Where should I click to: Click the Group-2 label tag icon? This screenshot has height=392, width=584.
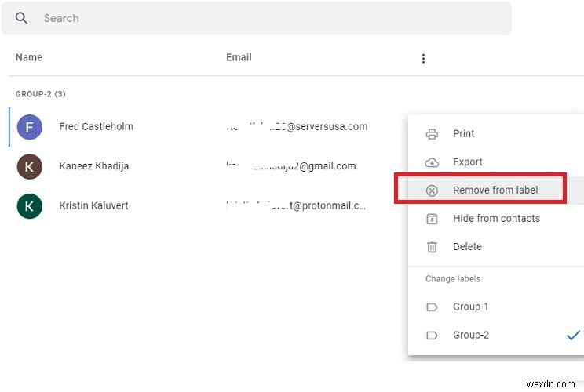(x=432, y=336)
